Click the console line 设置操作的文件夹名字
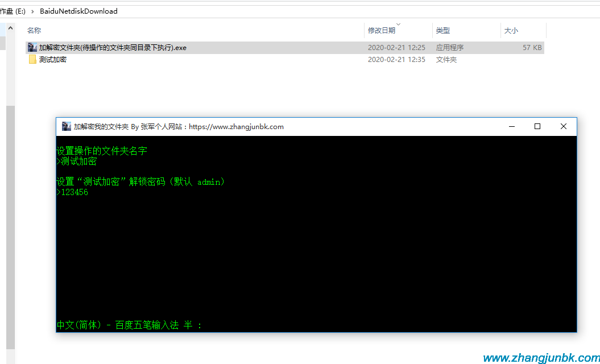Viewport: 600px width, 364px height. [x=102, y=151]
